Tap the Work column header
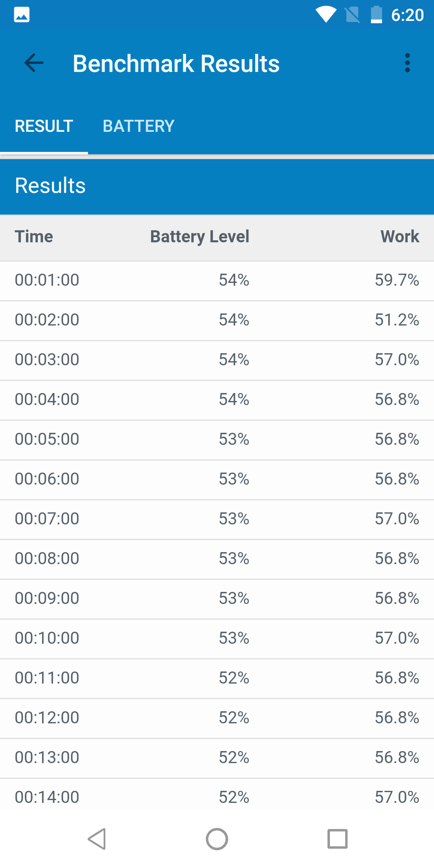Screen dimensions: 434x868 point(400,237)
